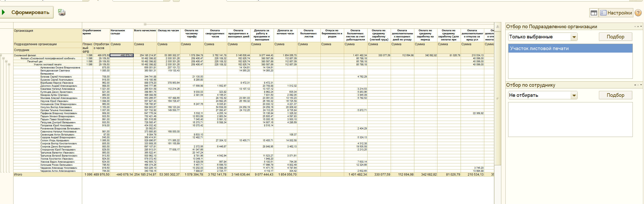Screen dimensions: 644x204
Task: Click the empty employee filter list box
Action: pyautogui.click(x=570, y=119)
